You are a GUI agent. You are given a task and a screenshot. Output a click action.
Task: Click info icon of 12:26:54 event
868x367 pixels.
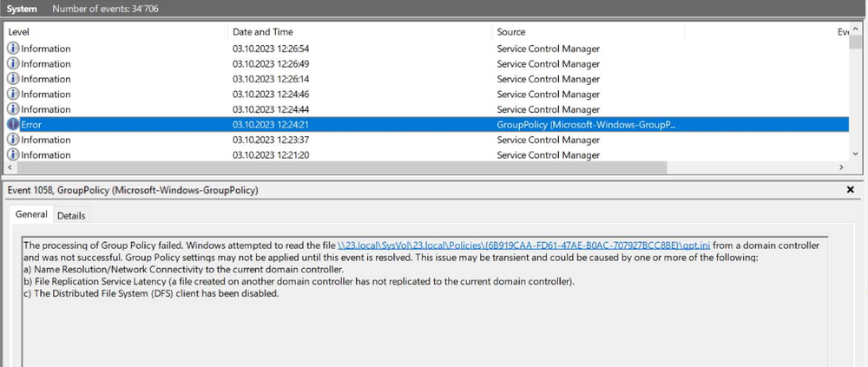point(13,49)
